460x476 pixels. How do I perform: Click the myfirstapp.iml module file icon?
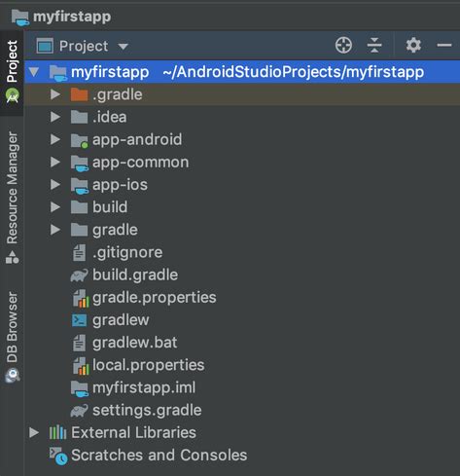[x=80, y=388]
